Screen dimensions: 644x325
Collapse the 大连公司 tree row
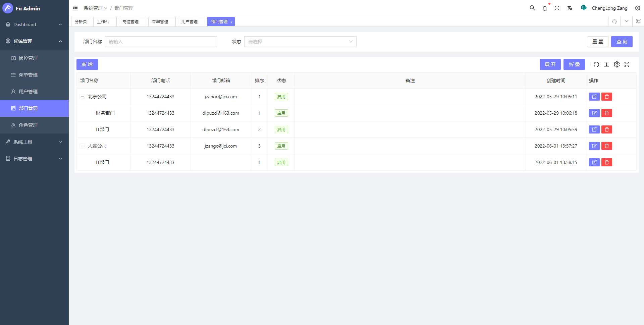coord(82,146)
